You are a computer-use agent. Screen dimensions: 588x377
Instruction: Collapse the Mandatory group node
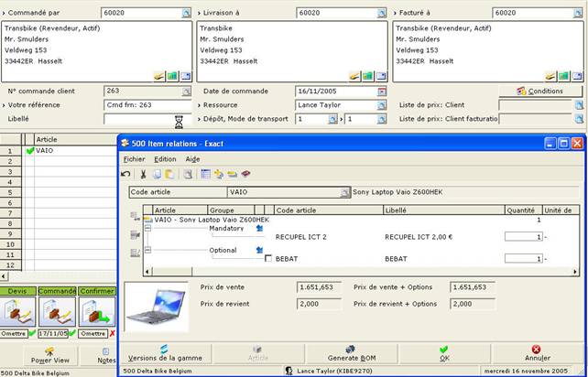[x=147, y=228]
